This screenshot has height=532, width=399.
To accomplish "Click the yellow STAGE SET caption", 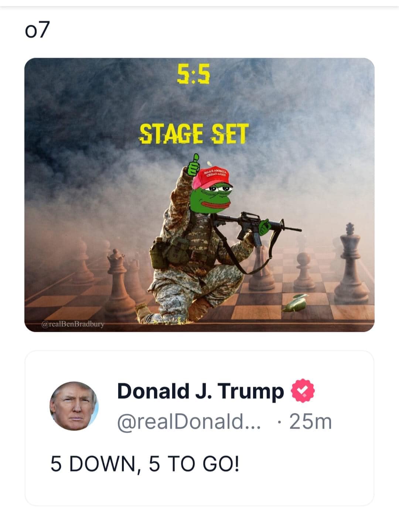I will tap(194, 134).
